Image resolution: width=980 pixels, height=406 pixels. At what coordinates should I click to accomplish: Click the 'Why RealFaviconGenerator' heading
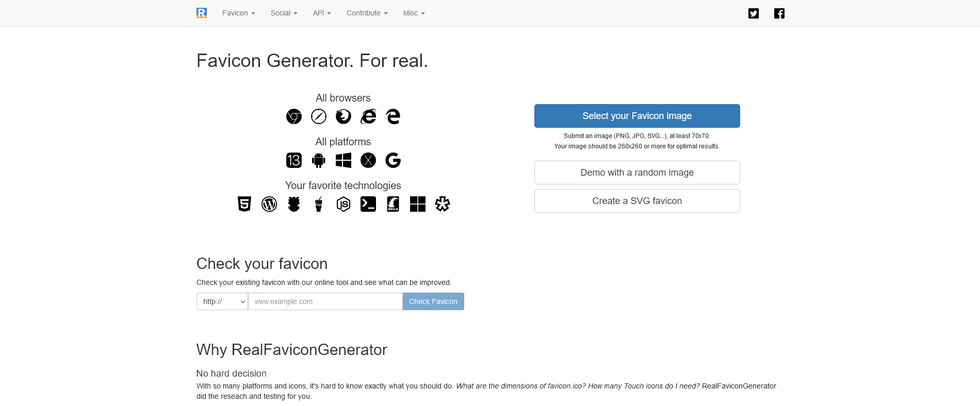[x=292, y=350]
